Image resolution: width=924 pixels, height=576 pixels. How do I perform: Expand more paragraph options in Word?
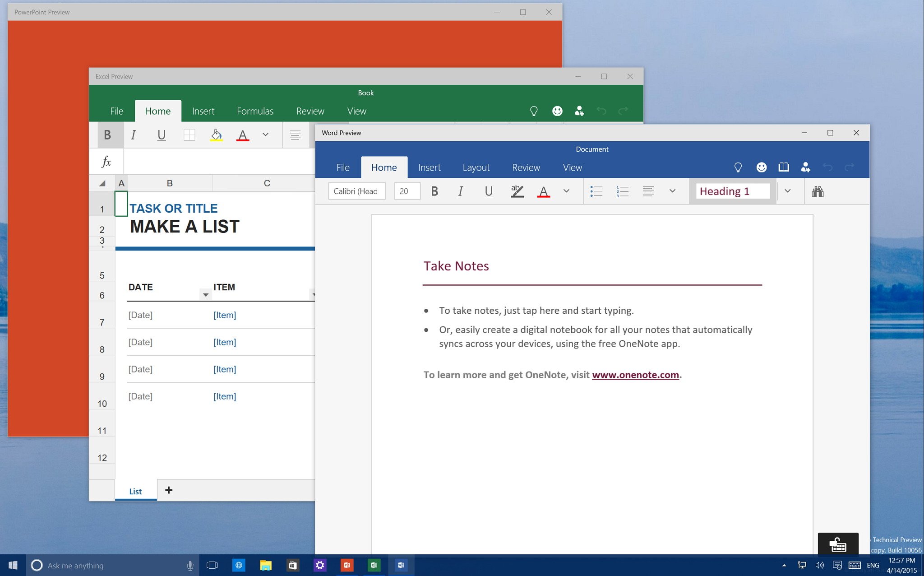point(672,191)
